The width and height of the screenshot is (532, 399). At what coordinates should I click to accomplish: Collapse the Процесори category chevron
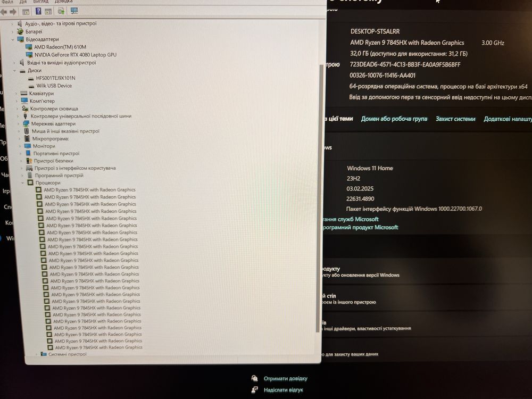[23, 183]
